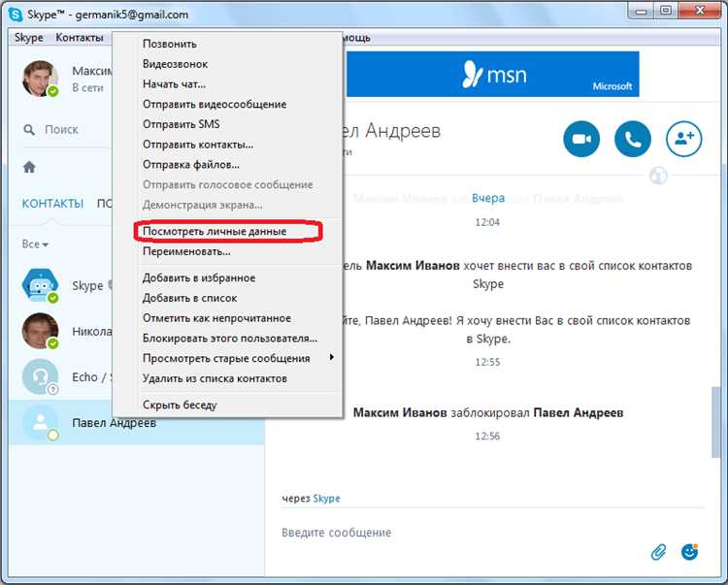Click the Skype link after через
The width and height of the screenshot is (728, 585).
click(326, 499)
